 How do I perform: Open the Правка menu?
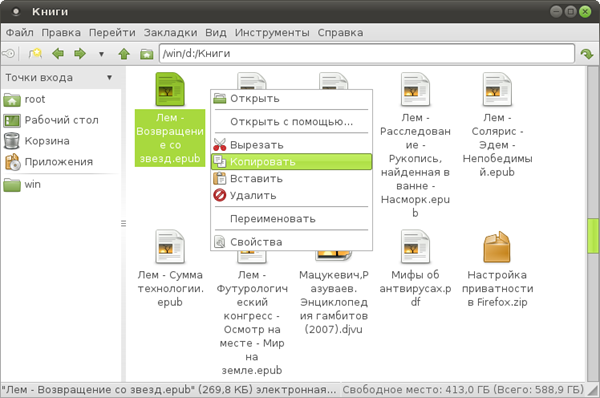(61, 33)
